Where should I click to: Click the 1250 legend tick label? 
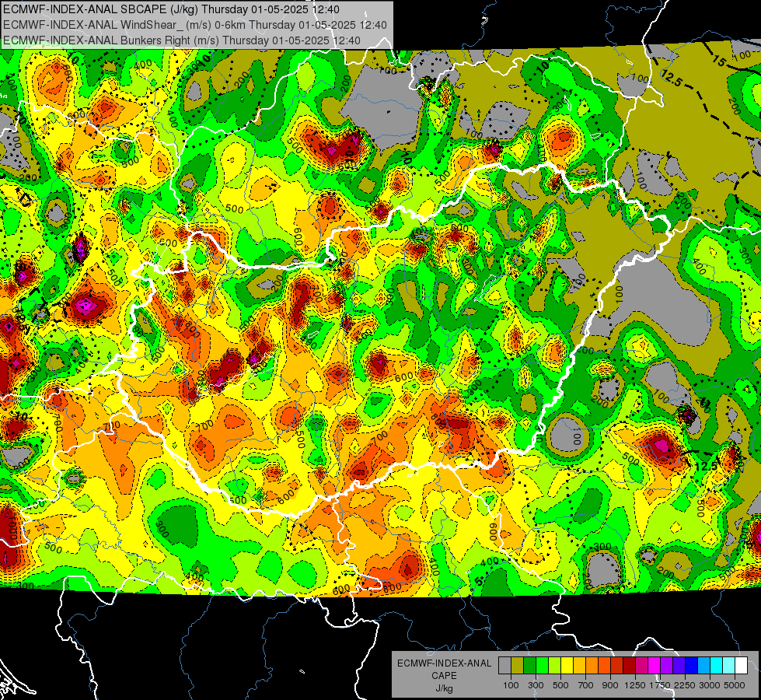coord(635,685)
